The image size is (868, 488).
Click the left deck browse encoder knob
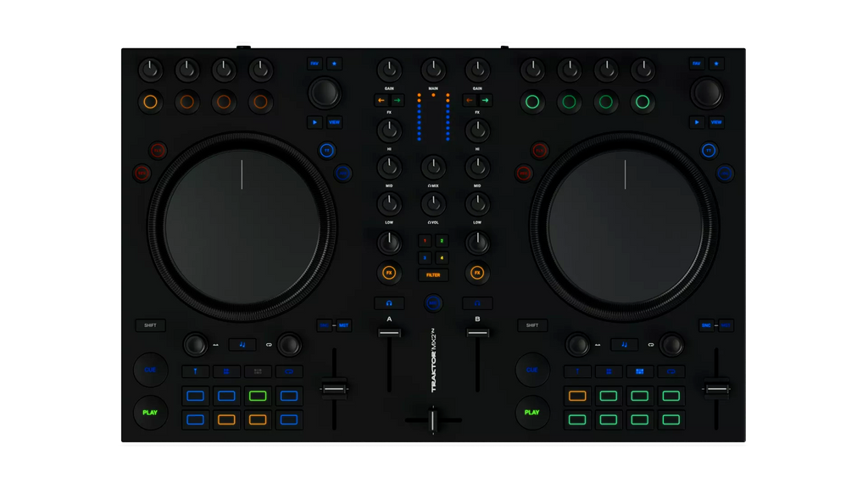tap(325, 93)
